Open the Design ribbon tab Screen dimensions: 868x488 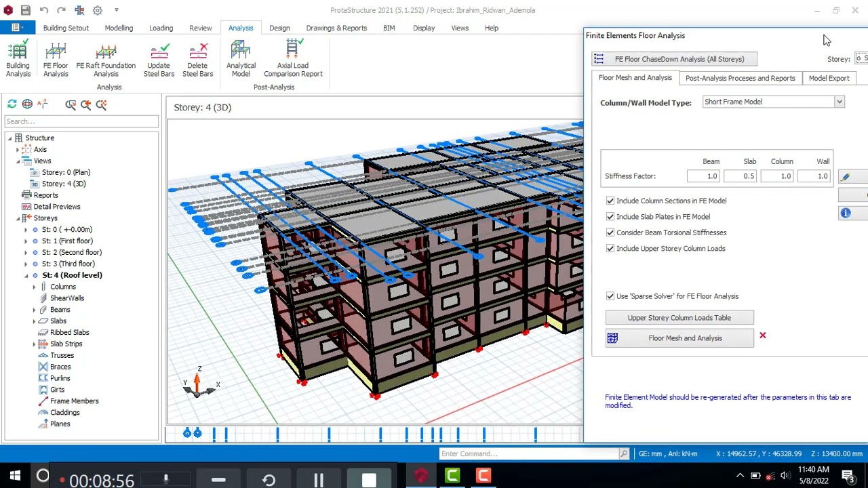pyautogui.click(x=279, y=28)
